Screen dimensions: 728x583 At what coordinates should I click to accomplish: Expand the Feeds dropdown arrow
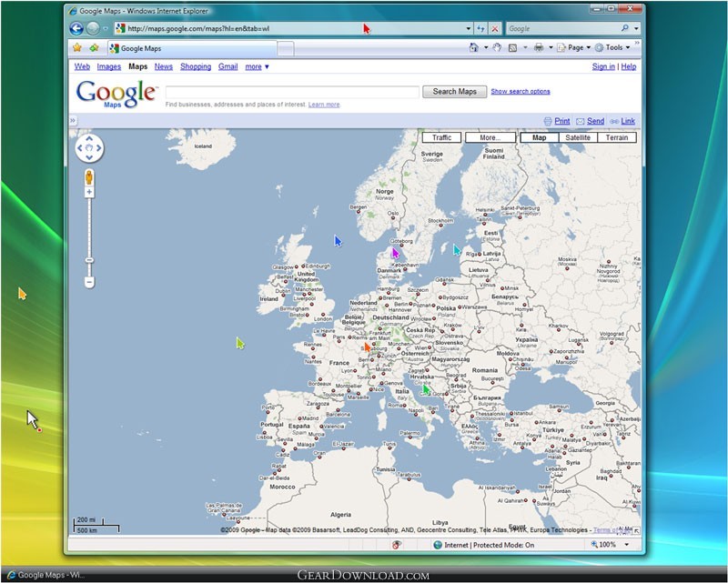(x=525, y=47)
